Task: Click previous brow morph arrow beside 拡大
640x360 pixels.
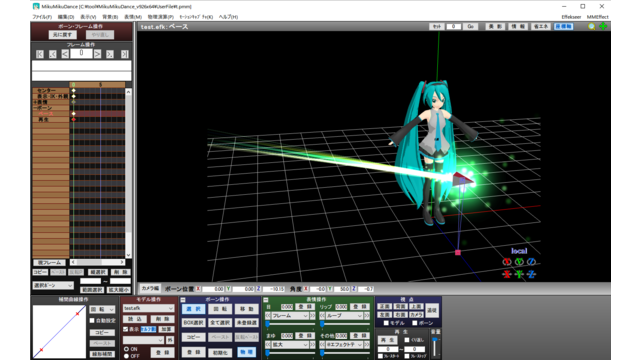Action: tap(268, 345)
